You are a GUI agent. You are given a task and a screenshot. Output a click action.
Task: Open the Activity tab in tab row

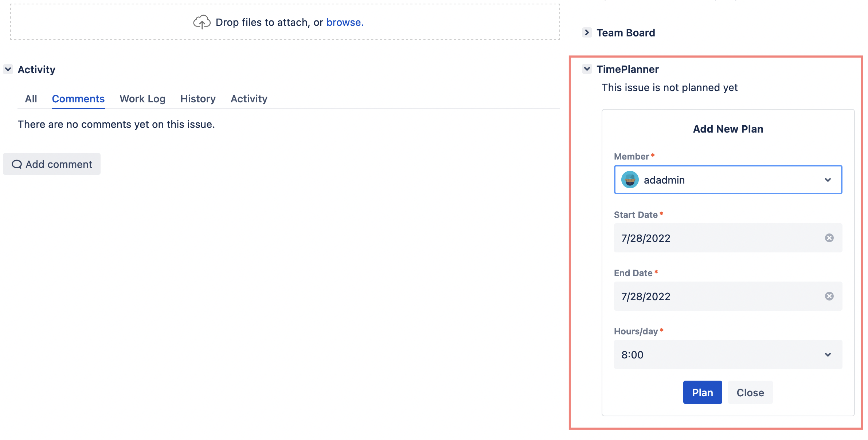click(x=249, y=99)
